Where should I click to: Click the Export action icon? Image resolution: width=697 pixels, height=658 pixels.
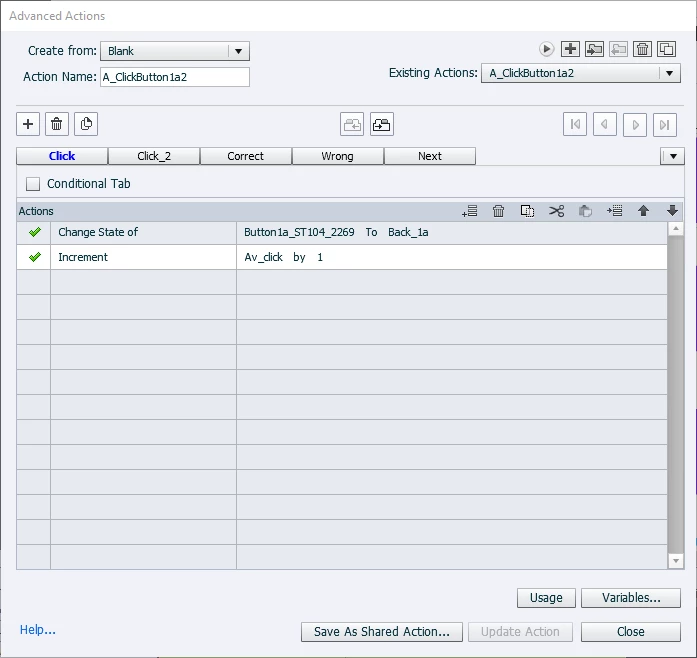click(618, 49)
